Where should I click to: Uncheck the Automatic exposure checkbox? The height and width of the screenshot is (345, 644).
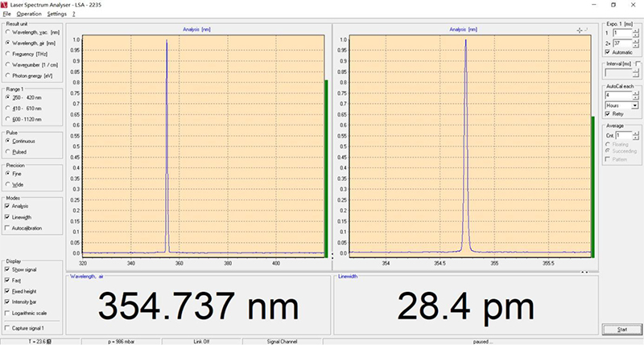coord(608,51)
